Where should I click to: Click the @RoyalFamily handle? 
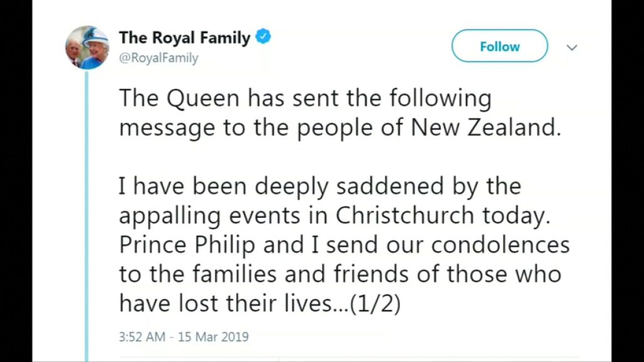(158, 58)
